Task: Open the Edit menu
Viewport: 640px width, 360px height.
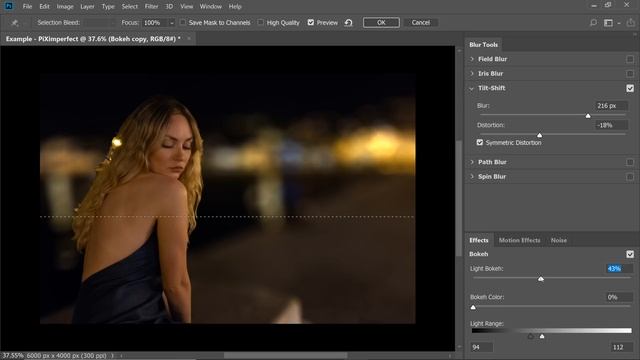Action: (x=44, y=7)
